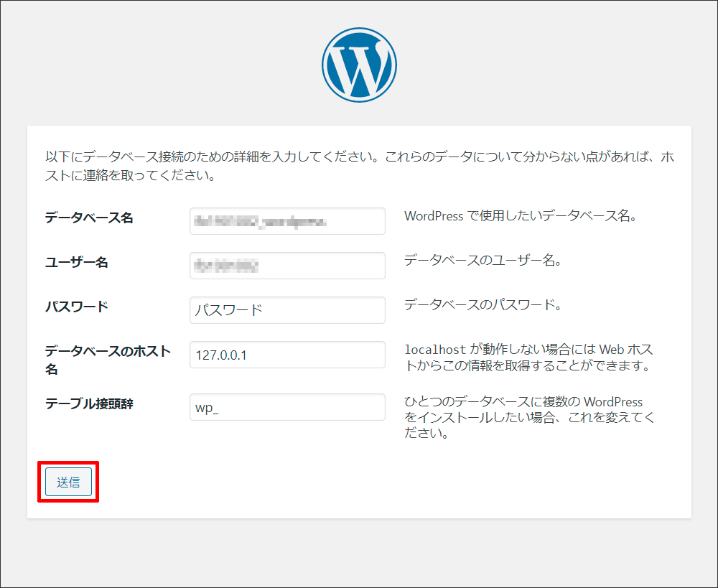Focus the ユーザー名 input field
718x588 pixels.
click(287, 266)
